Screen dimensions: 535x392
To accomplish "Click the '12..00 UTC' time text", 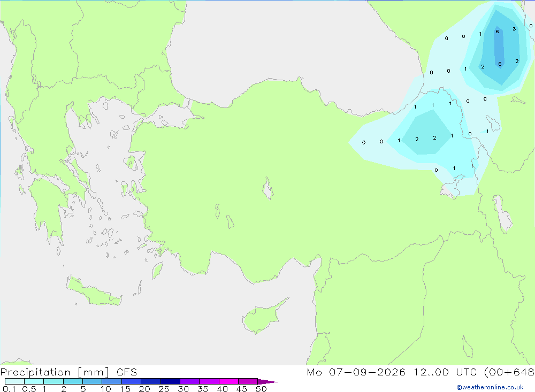I will 445,372.
